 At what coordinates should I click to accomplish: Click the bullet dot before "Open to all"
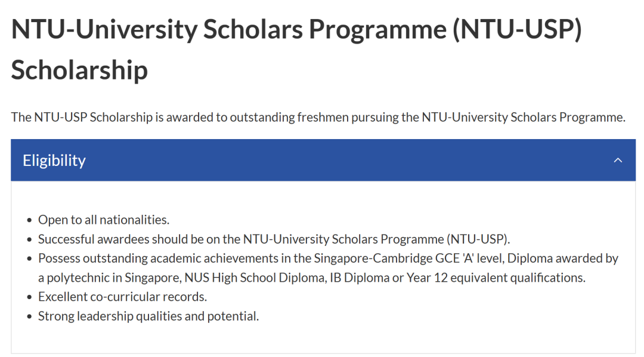pos(29,220)
